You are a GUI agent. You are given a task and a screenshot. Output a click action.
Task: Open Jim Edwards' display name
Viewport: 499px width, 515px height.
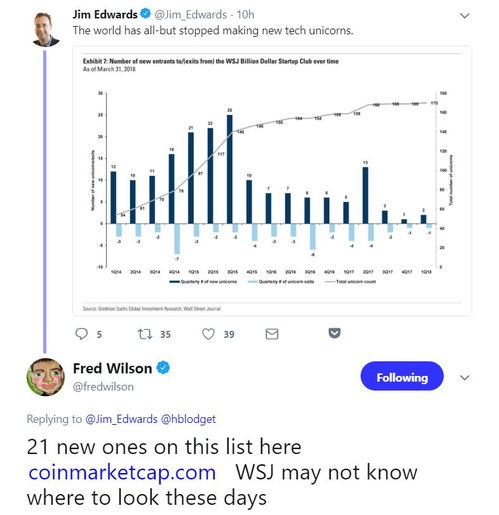click(x=105, y=14)
